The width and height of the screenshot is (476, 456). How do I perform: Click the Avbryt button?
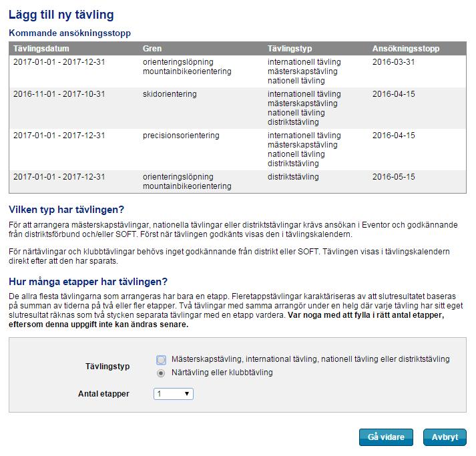point(445,437)
